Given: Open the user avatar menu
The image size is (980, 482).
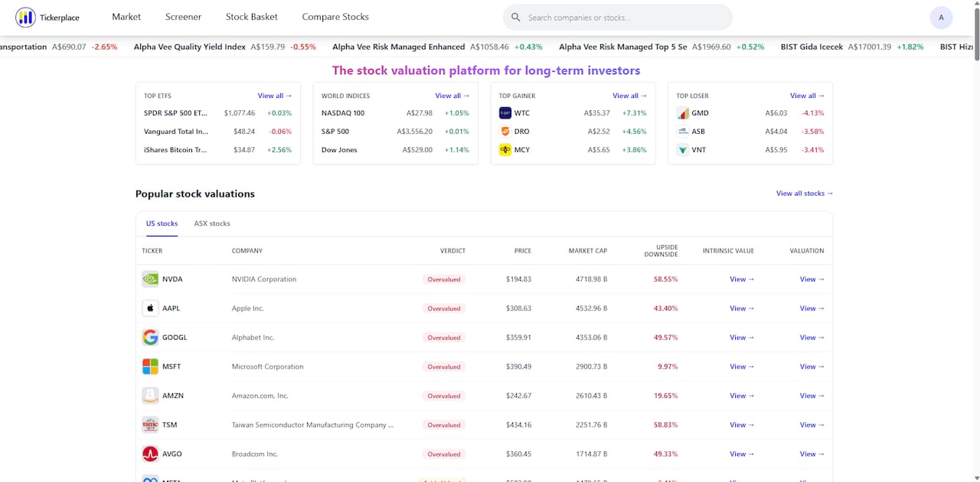Looking at the screenshot, I should click(941, 18).
